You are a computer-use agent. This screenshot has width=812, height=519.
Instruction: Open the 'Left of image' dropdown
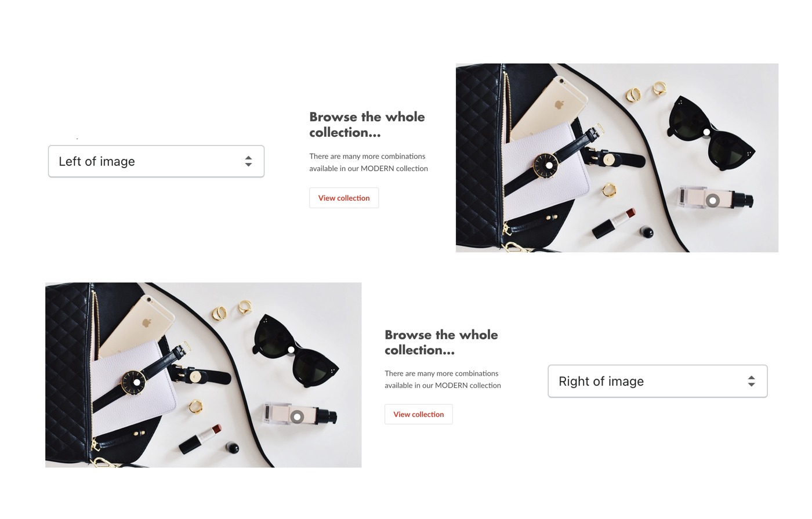[x=156, y=161]
